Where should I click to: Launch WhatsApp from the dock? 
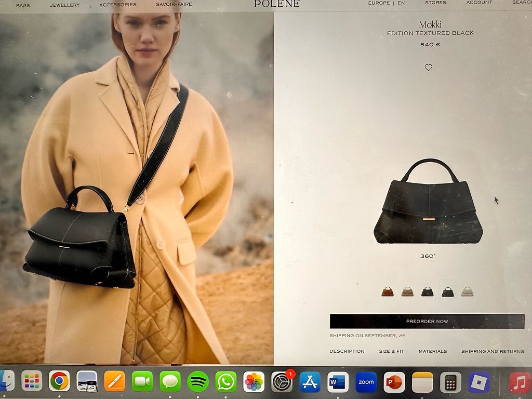point(225,382)
